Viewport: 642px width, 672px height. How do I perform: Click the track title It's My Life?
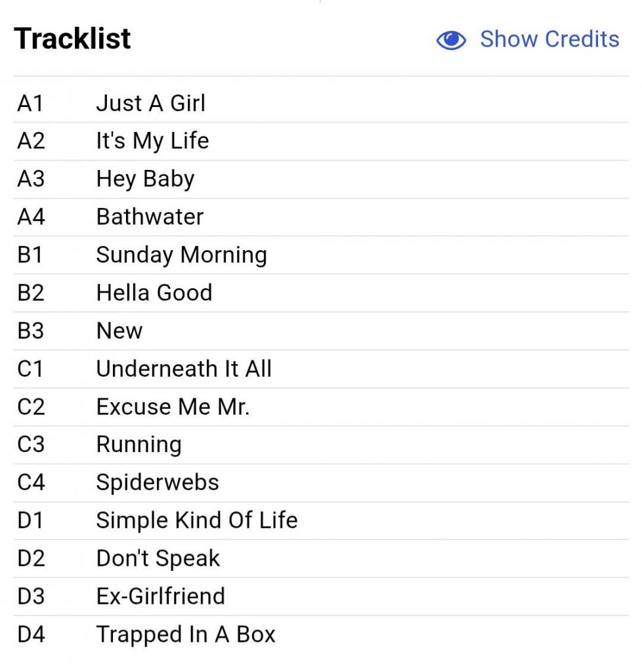[x=152, y=141]
